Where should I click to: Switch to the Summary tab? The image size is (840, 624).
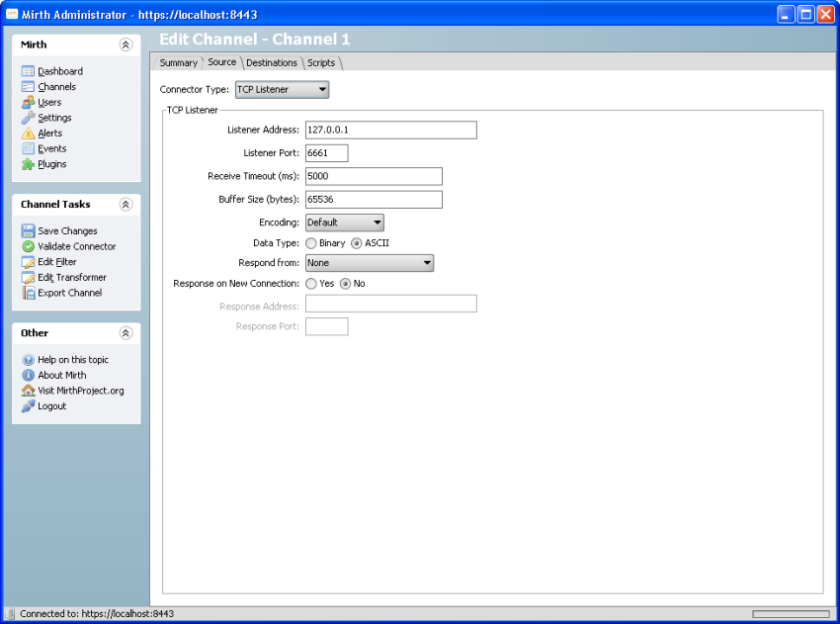point(179,62)
